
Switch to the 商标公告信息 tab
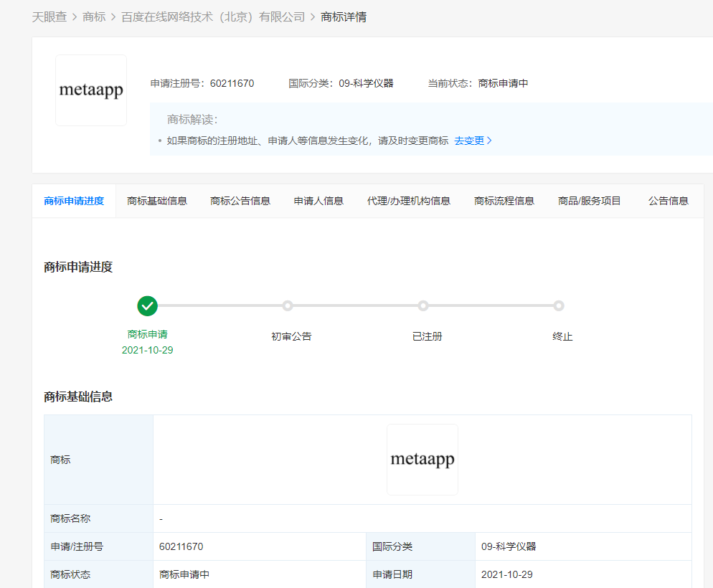point(240,201)
